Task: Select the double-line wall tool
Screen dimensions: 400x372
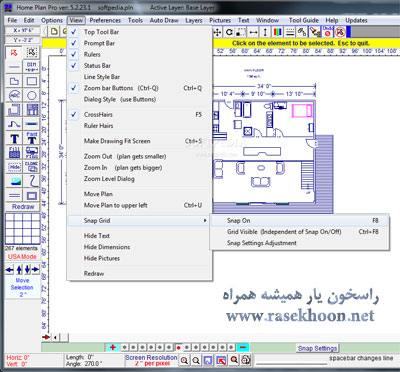Action: pos(14,195)
